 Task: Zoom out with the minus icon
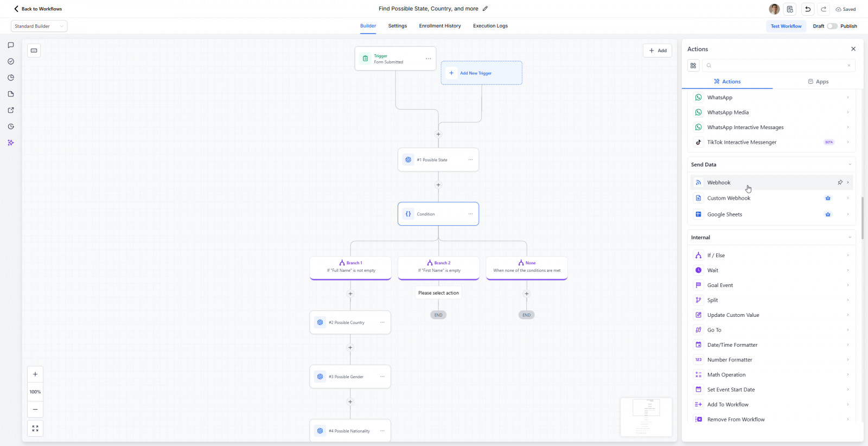coord(35,410)
